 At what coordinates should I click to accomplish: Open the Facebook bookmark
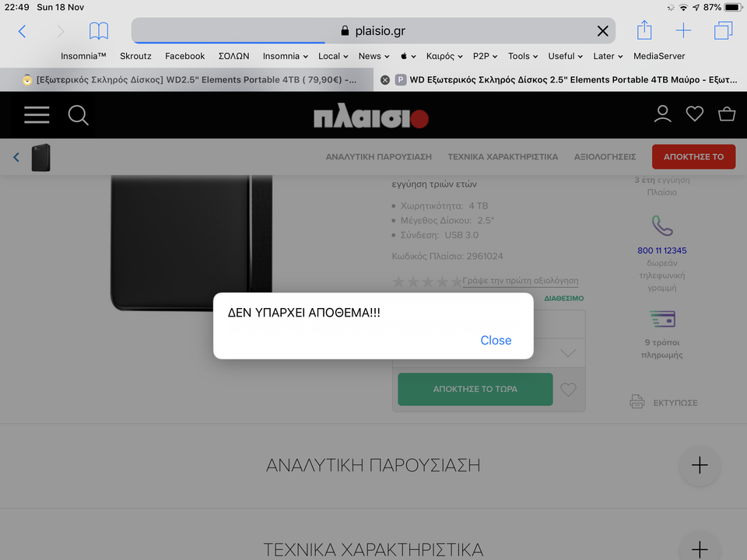185,56
